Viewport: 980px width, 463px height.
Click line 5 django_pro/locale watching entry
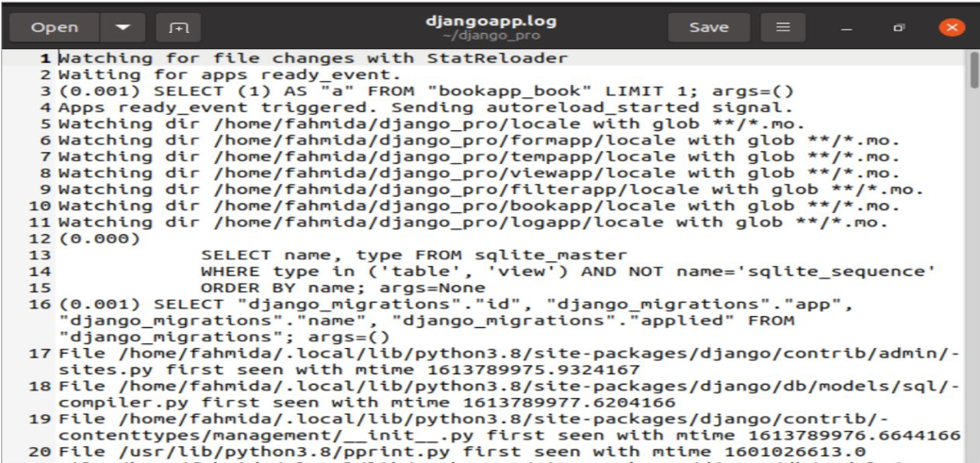(432, 124)
